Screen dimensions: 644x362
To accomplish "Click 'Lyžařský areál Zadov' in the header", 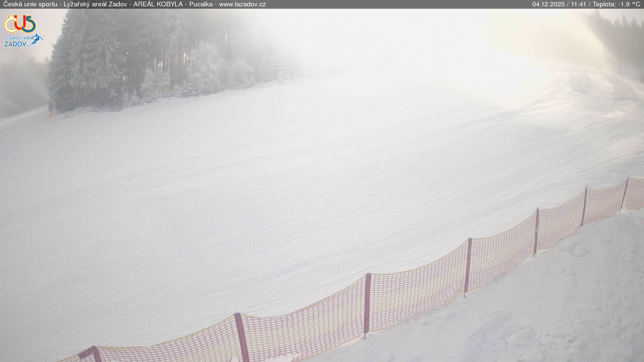I will [x=95, y=4].
